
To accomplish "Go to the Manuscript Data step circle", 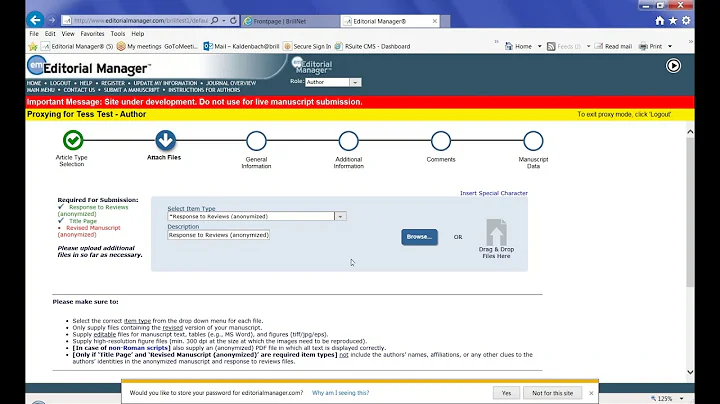I will (533, 141).
